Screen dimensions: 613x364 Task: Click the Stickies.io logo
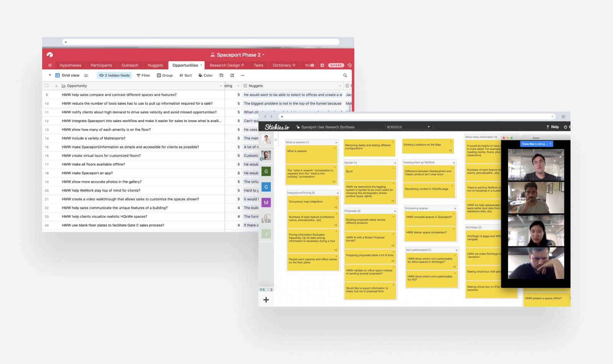pyautogui.click(x=277, y=127)
